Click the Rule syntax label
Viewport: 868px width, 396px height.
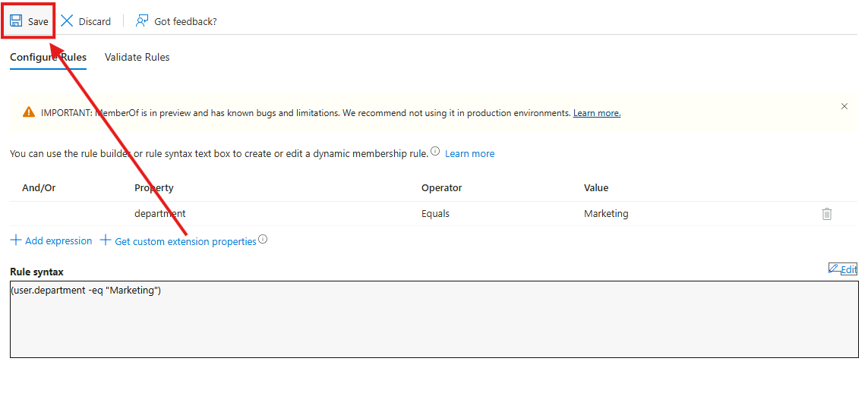point(36,272)
